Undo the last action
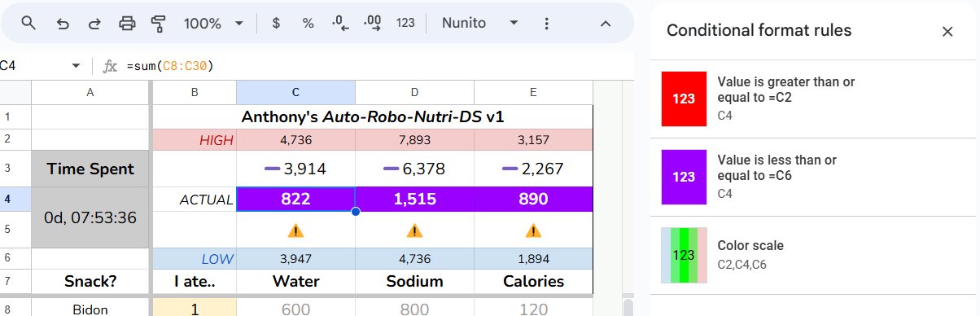This screenshot has height=316, width=980. tap(63, 23)
